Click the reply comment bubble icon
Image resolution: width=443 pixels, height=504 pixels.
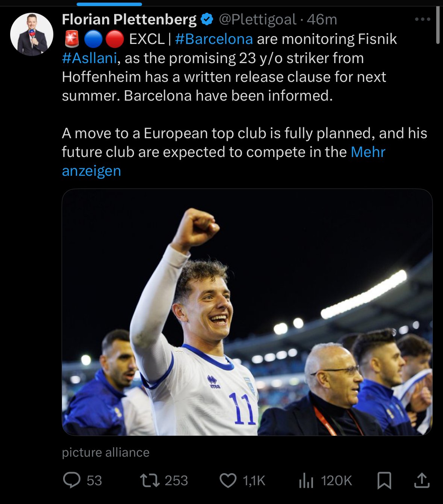[x=71, y=480]
